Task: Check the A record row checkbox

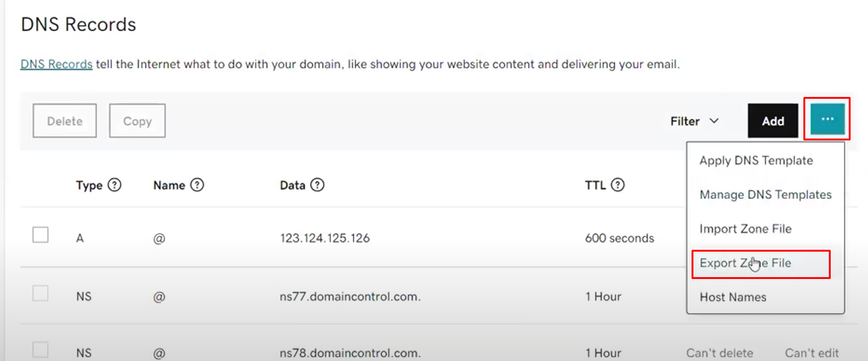Action: pyautogui.click(x=40, y=234)
